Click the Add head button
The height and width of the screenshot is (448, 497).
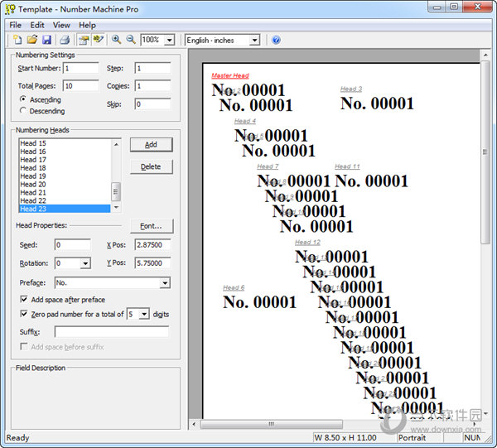(x=152, y=144)
